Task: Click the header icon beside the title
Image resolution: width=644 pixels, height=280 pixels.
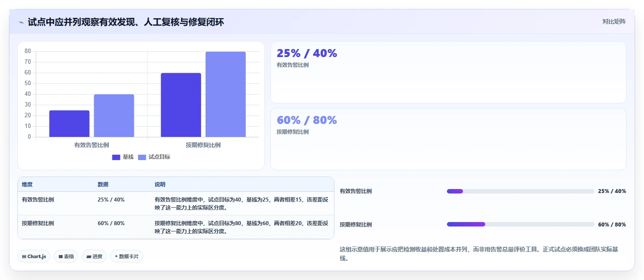Action: tap(21, 22)
